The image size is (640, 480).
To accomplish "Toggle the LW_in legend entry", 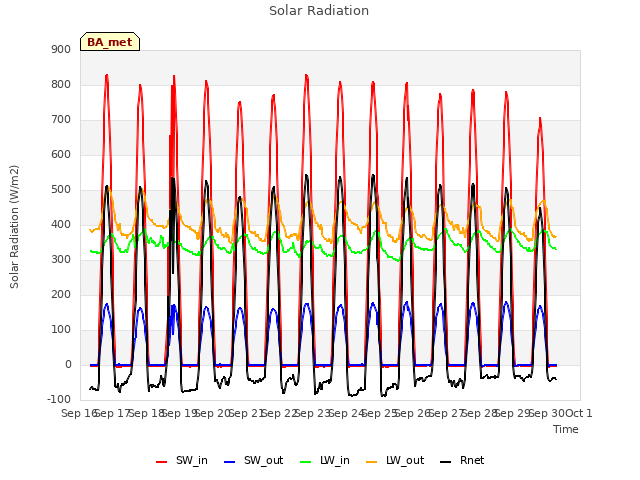I will click(x=325, y=460).
